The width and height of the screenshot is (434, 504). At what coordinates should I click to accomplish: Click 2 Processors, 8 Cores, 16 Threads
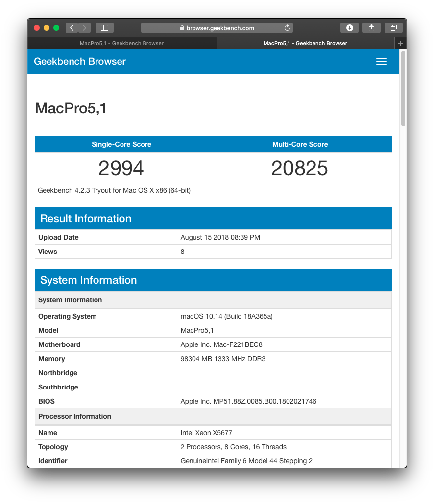(x=234, y=447)
